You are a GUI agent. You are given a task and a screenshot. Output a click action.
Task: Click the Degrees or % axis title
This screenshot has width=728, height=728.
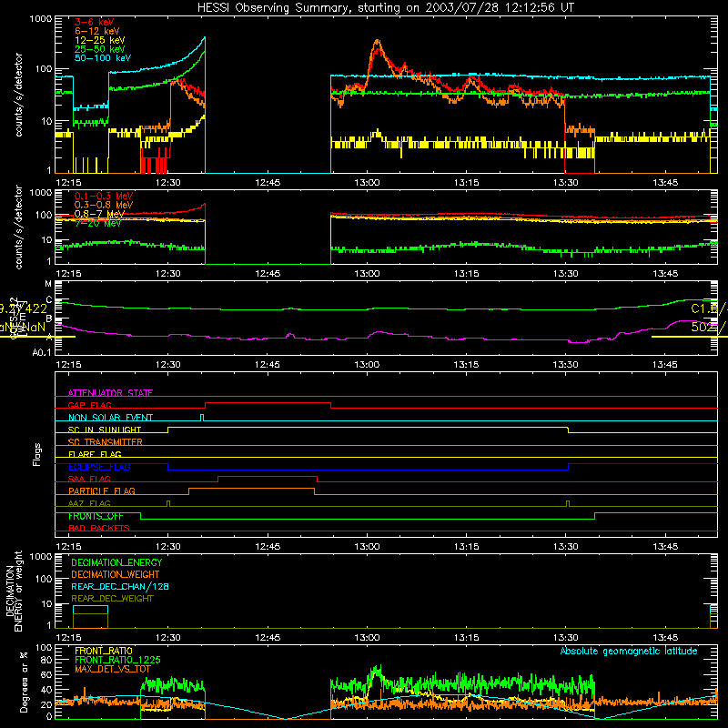click(x=24, y=682)
